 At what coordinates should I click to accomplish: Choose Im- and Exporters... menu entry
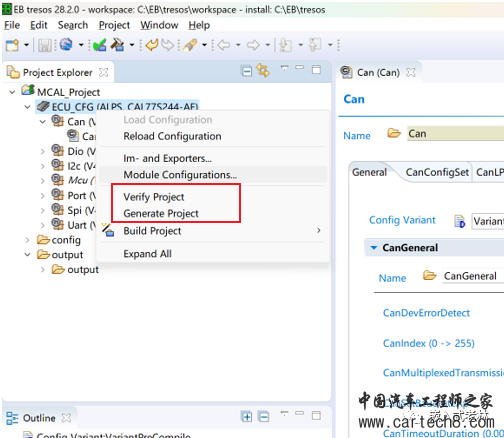167,158
